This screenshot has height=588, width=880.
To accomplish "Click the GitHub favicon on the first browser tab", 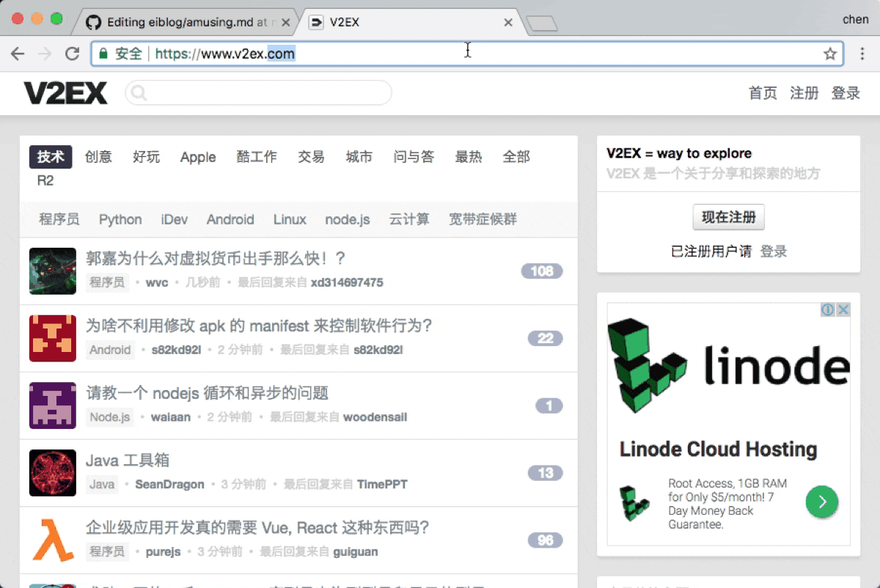I will [93, 22].
